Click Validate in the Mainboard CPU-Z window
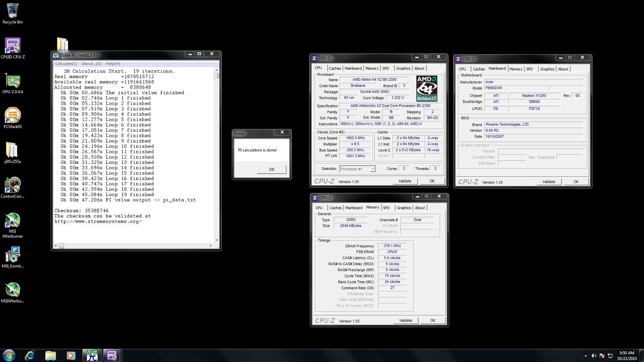644x362 pixels. click(x=549, y=182)
